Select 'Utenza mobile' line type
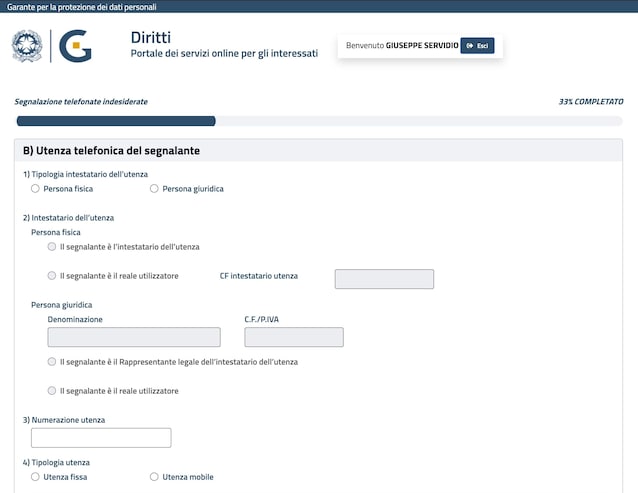 pos(154,477)
